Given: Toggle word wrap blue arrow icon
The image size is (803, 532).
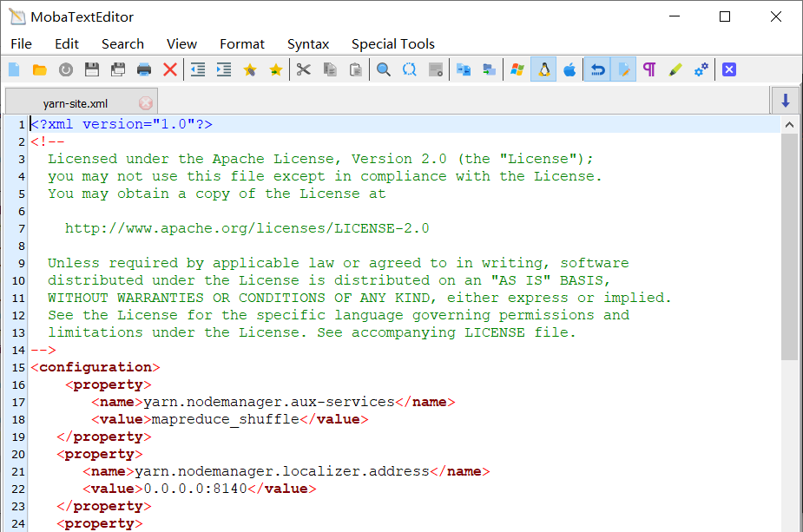Looking at the screenshot, I should [597, 69].
